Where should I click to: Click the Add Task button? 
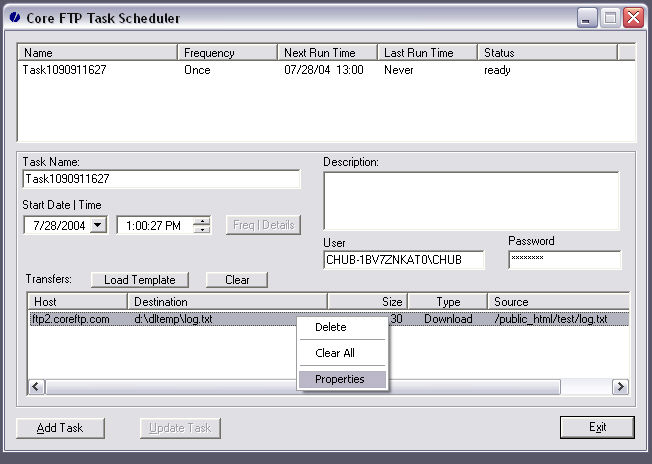coord(60,428)
